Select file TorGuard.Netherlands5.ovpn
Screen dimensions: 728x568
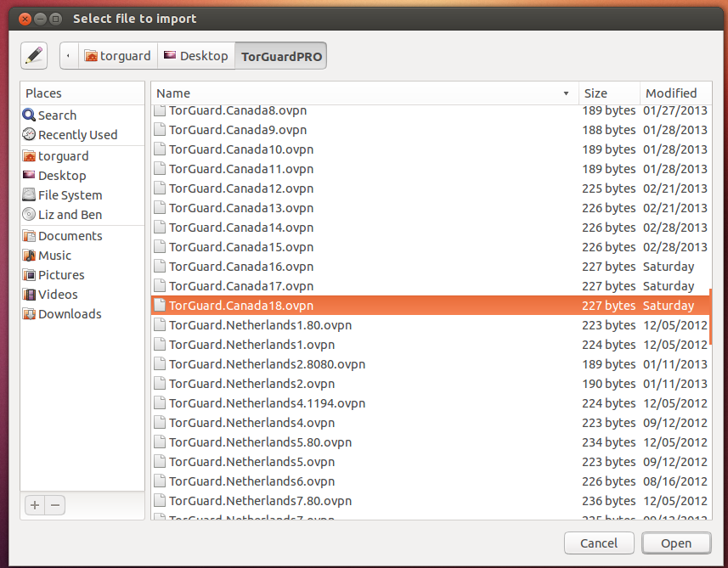click(430, 461)
